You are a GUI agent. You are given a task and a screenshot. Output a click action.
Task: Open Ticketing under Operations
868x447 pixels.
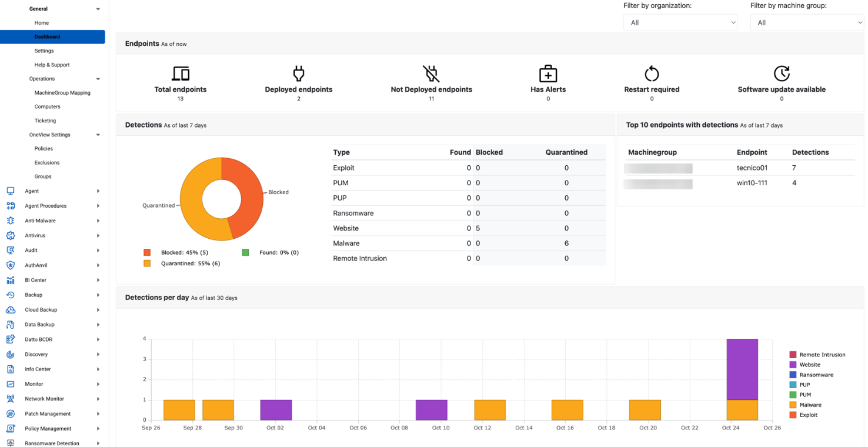pos(45,121)
